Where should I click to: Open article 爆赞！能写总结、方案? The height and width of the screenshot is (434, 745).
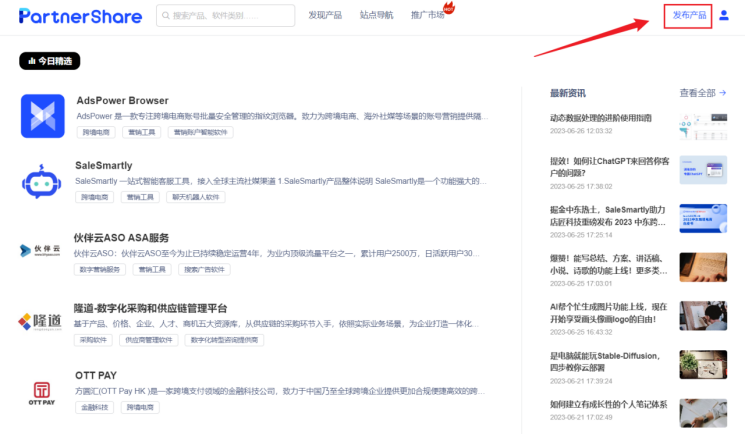[609, 264]
